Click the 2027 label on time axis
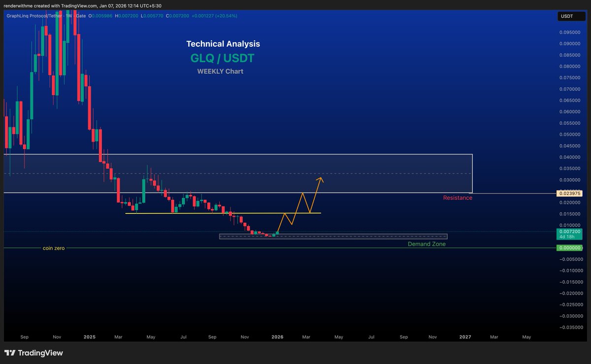This screenshot has width=591, height=364. coord(465,337)
